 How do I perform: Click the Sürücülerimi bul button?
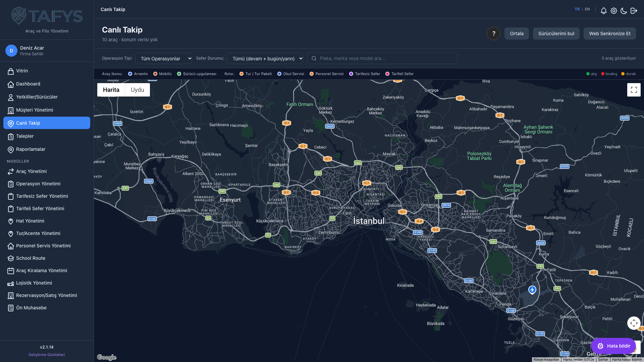[556, 34]
